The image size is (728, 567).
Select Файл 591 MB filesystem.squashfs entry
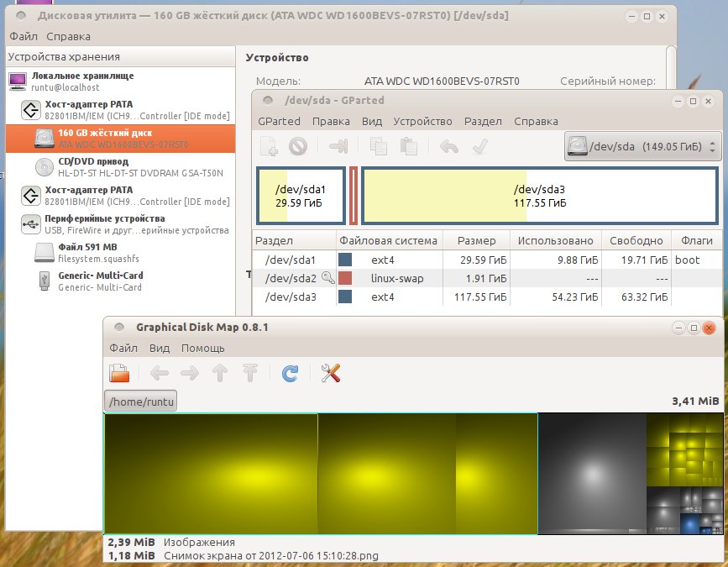(x=120, y=253)
